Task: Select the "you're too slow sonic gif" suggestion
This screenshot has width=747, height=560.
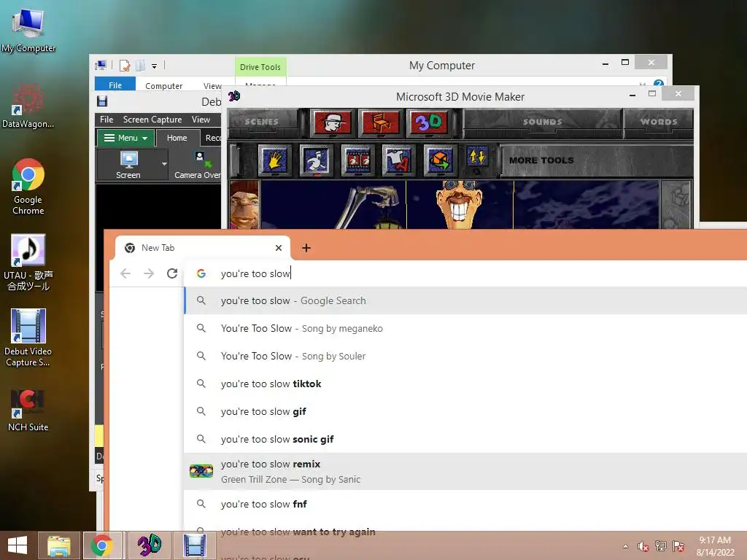Action: click(x=465, y=439)
